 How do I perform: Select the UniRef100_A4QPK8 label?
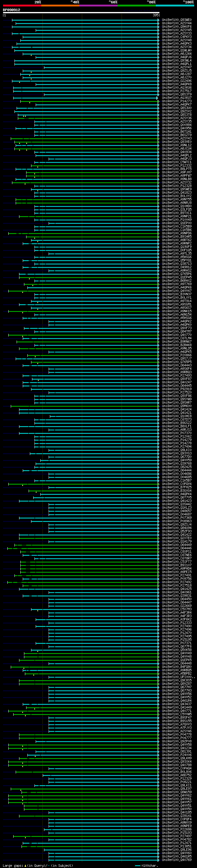pyautogui.click(x=176, y=84)
